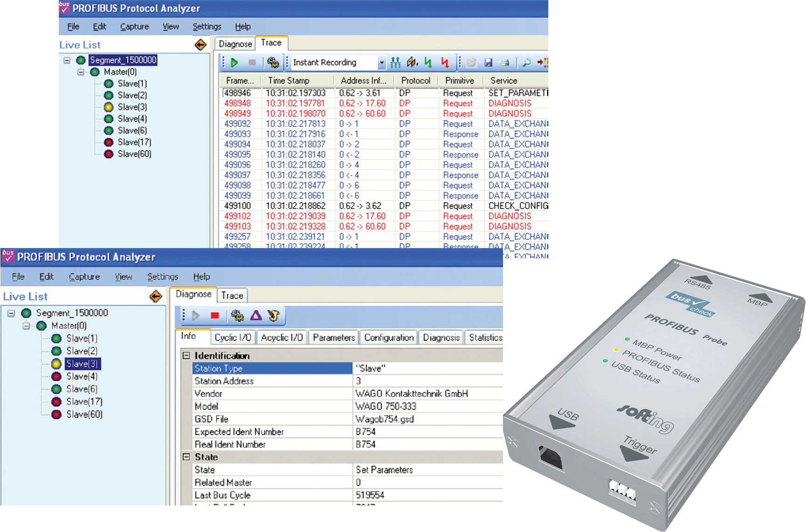Switch to Trace tab in the Diagnose-view window
The image size is (806, 532).
(x=232, y=295)
